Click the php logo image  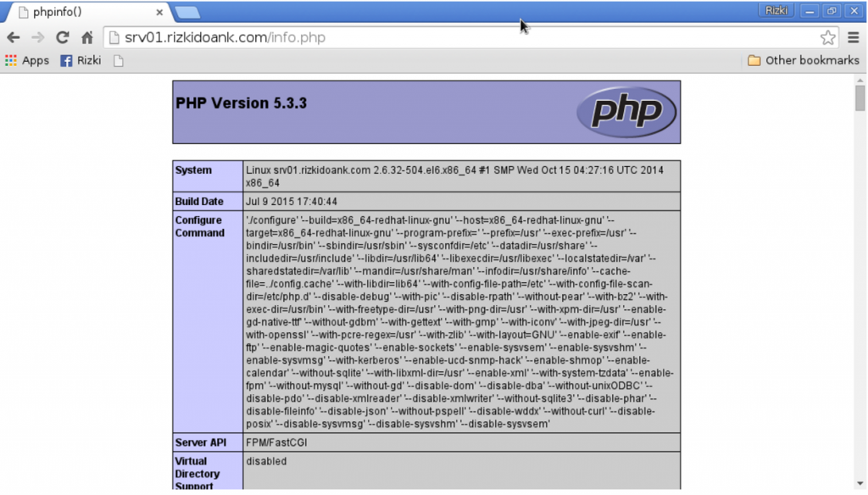pyautogui.click(x=626, y=111)
